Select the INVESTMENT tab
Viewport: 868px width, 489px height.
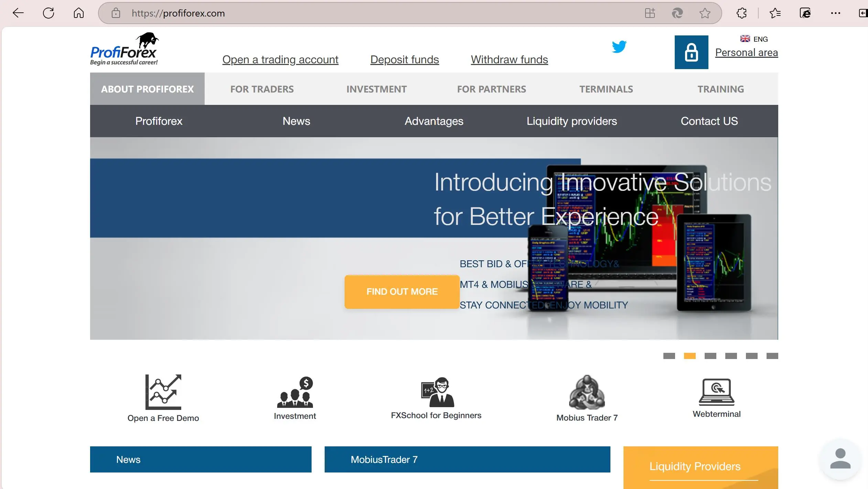pyautogui.click(x=377, y=89)
